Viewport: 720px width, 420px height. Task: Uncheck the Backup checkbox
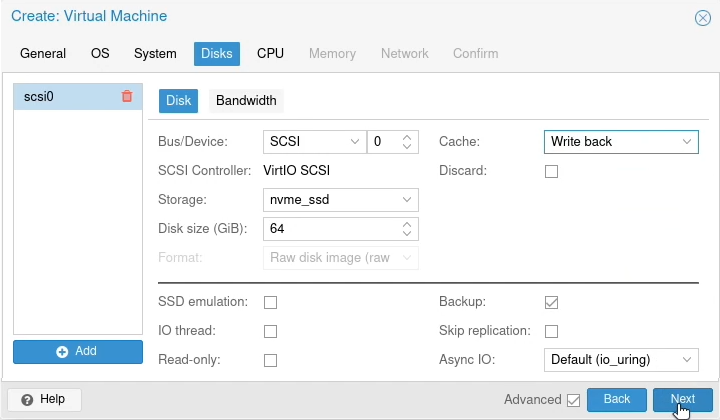(x=551, y=302)
